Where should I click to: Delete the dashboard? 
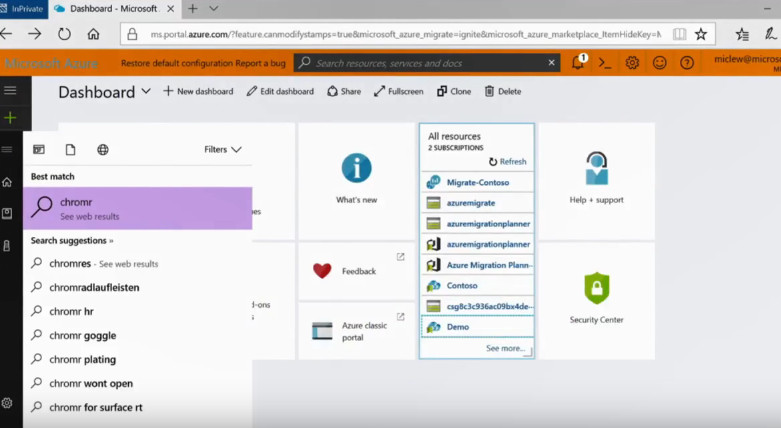(x=503, y=91)
